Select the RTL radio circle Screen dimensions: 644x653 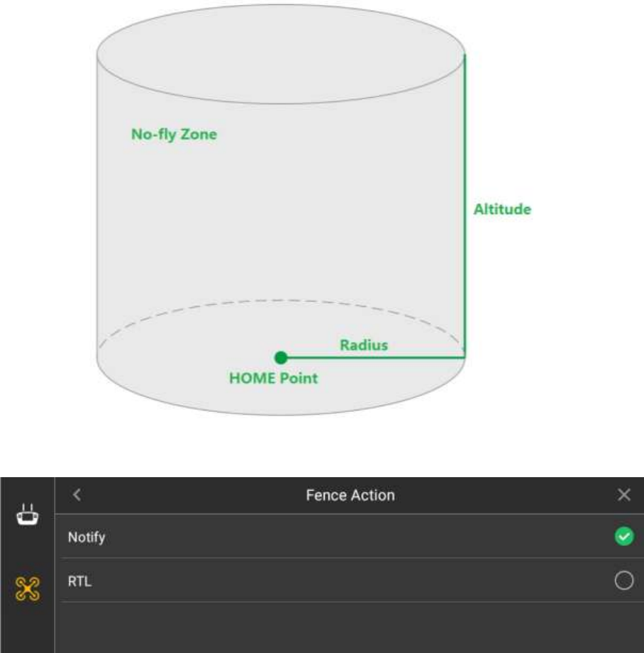[623, 581]
